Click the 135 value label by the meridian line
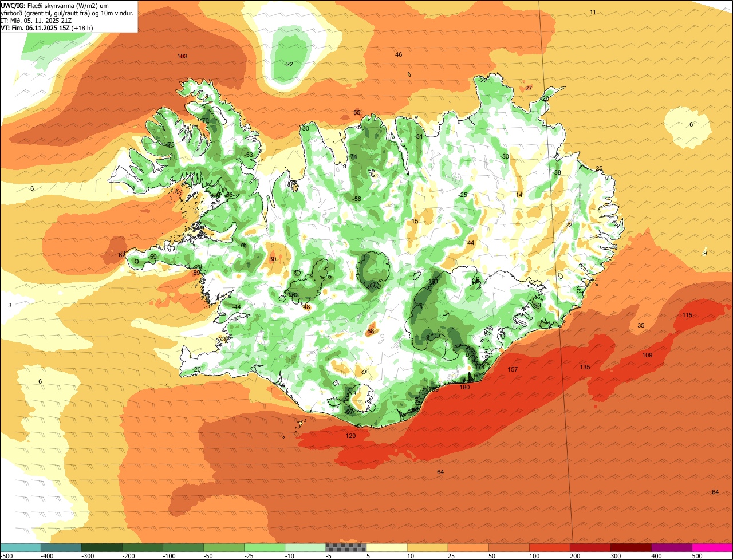This screenshot has width=733, height=560. [585, 368]
